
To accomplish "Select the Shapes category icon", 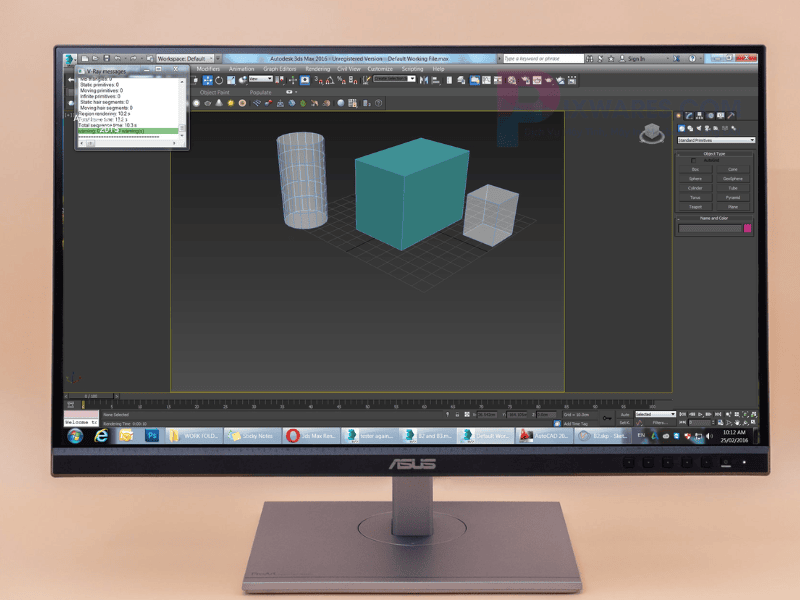I will tap(691, 128).
